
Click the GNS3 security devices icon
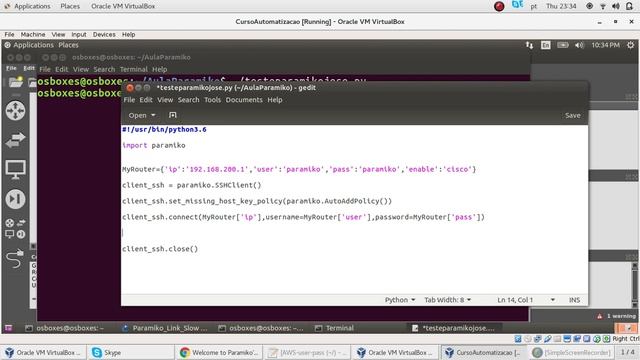(16, 199)
